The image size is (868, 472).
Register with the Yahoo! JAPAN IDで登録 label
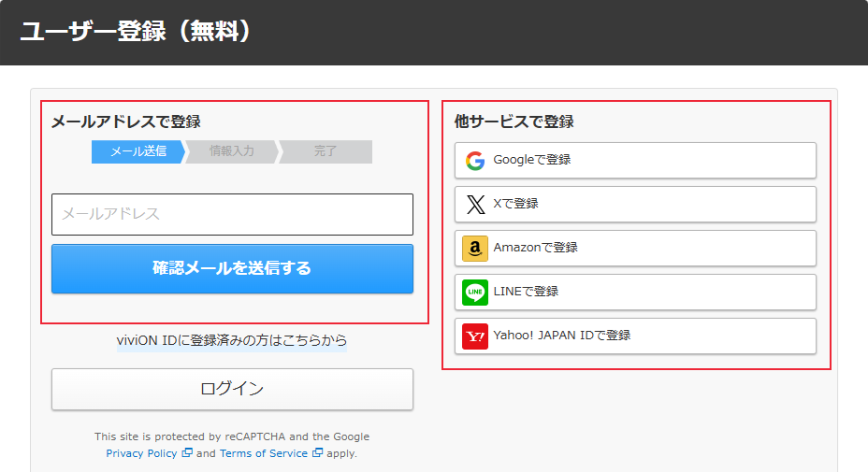click(561, 336)
